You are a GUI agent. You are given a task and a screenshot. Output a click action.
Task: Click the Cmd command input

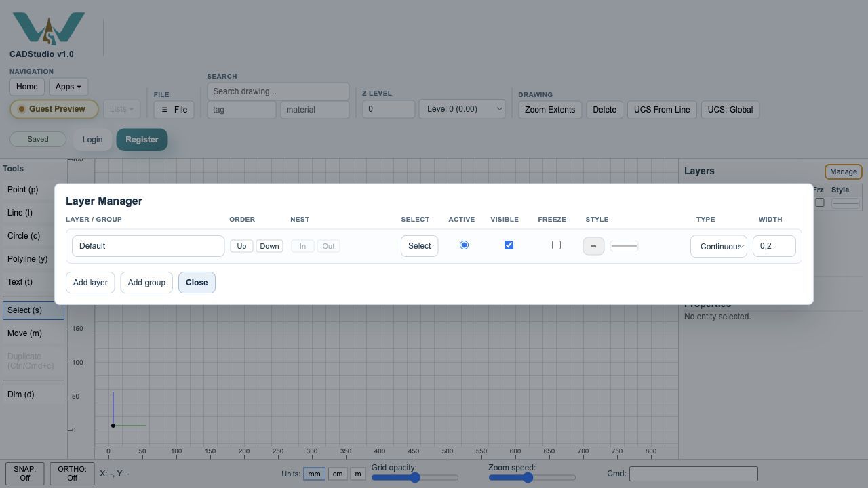coord(694,474)
